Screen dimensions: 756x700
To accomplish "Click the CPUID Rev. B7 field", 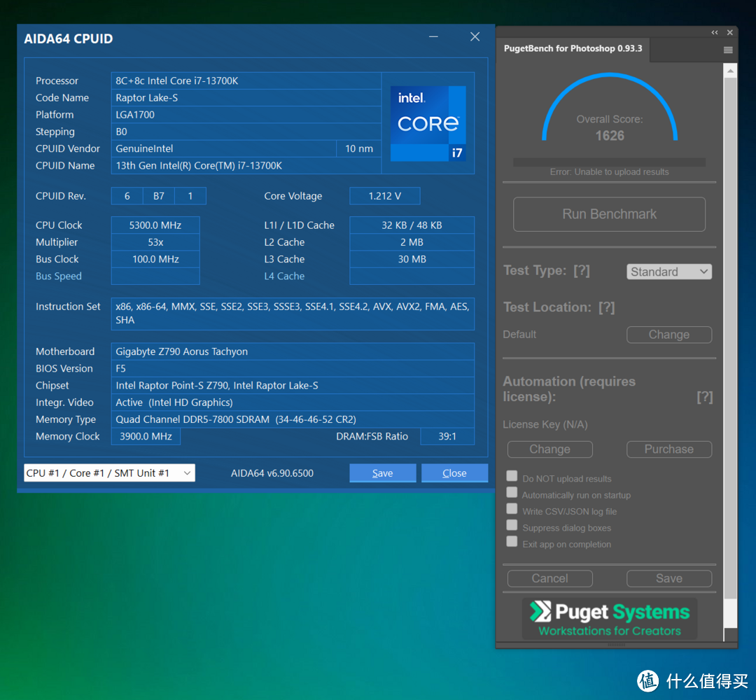I will (159, 196).
